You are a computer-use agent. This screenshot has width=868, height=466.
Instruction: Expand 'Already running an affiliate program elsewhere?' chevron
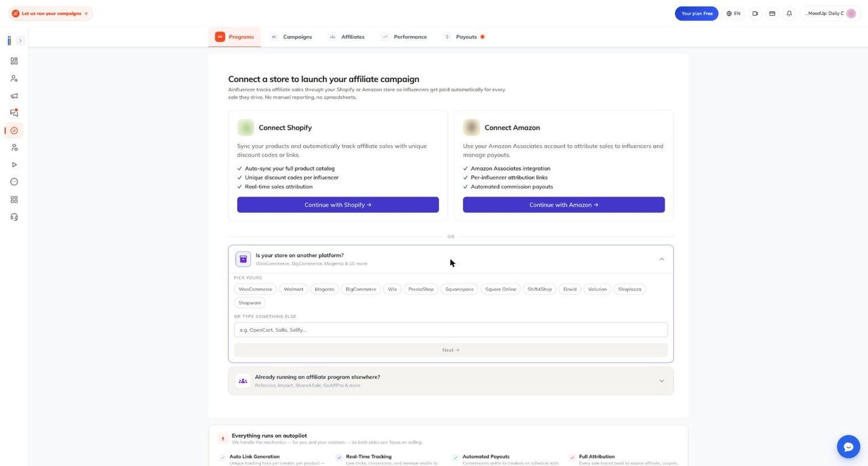pos(662,381)
